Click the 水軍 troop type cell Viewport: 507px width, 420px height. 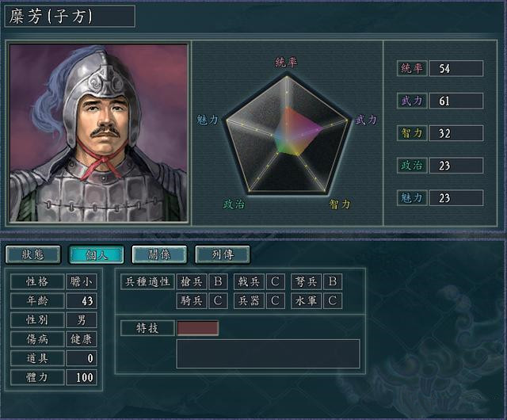coord(306,301)
